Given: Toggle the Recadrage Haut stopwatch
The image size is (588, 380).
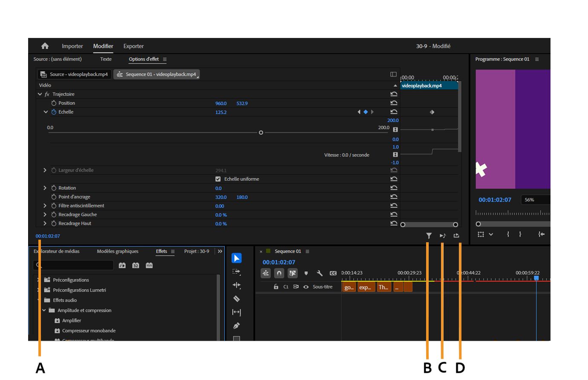Looking at the screenshot, I should pos(54,223).
